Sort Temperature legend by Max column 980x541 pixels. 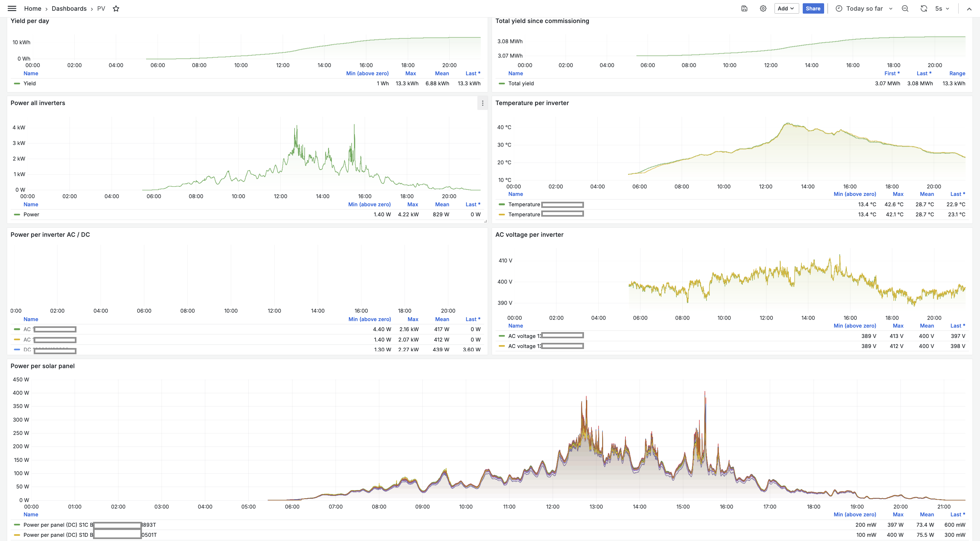tap(898, 194)
